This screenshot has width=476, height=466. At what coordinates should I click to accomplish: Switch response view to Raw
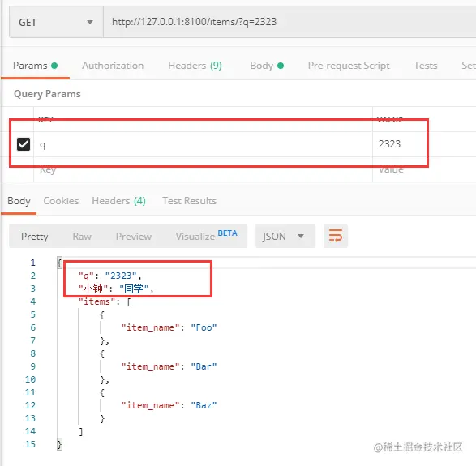(82, 237)
